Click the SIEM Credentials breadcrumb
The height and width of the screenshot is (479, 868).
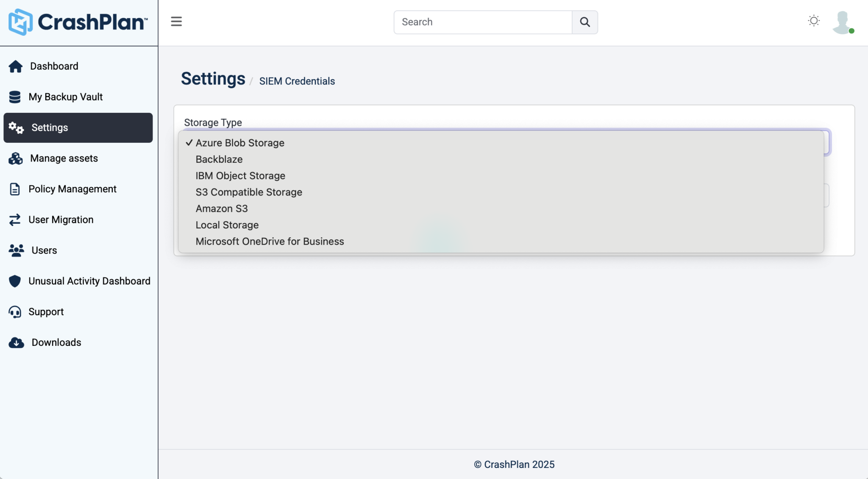pos(297,81)
